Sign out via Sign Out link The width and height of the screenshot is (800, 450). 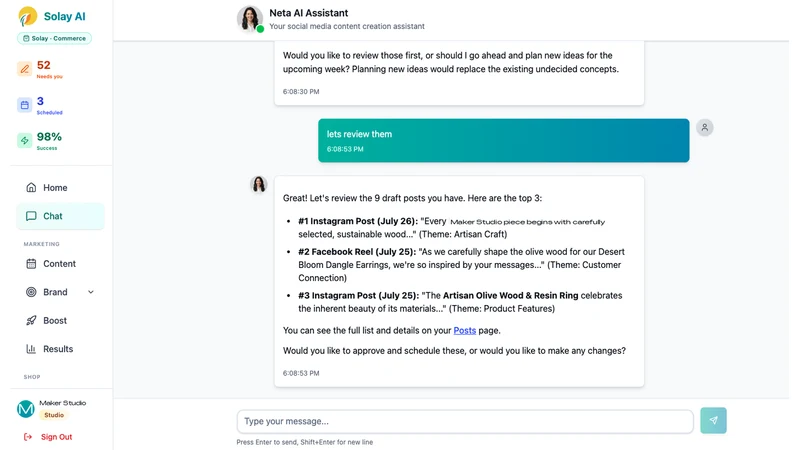pyautogui.click(x=57, y=437)
